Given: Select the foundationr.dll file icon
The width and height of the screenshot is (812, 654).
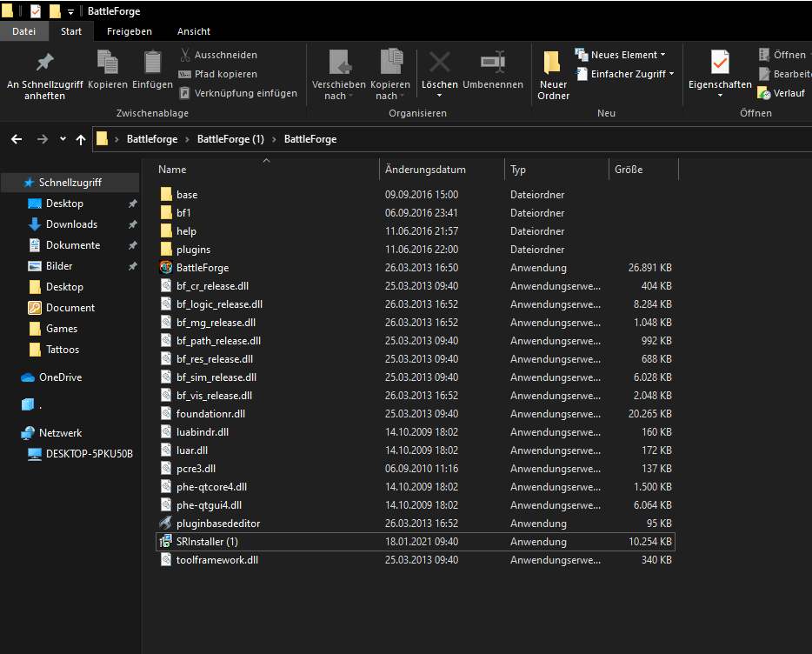Looking at the screenshot, I should pyautogui.click(x=166, y=414).
